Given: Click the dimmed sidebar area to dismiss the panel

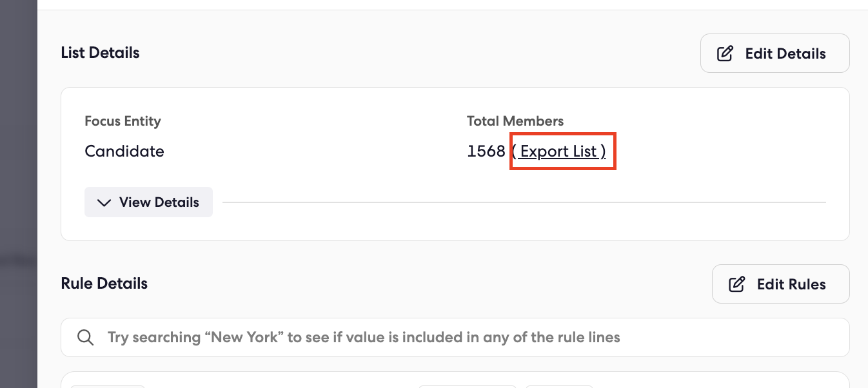Looking at the screenshot, I should tap(18, 193).
